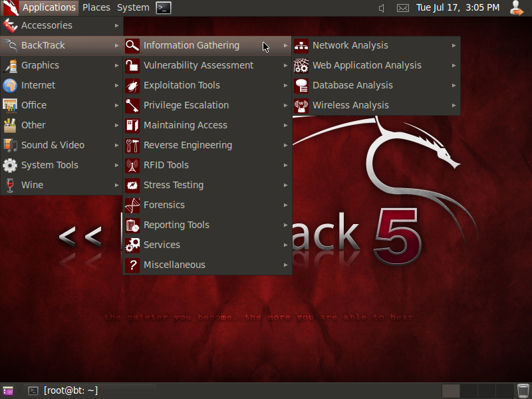Click the Web Application Analysis gears icon
This screenshot has height=399, width=532.
[301, 65]
